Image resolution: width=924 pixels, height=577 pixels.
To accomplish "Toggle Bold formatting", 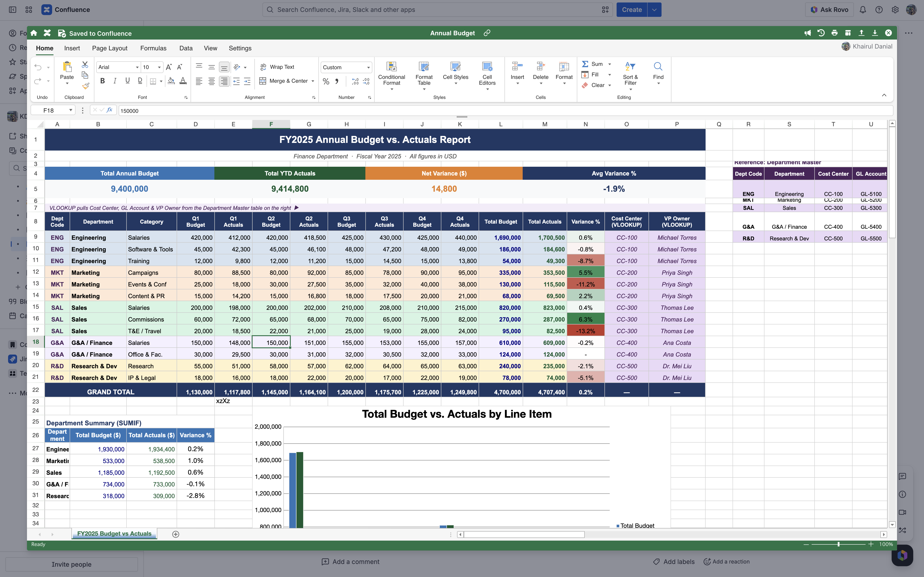I will click(x=102, y=81).
